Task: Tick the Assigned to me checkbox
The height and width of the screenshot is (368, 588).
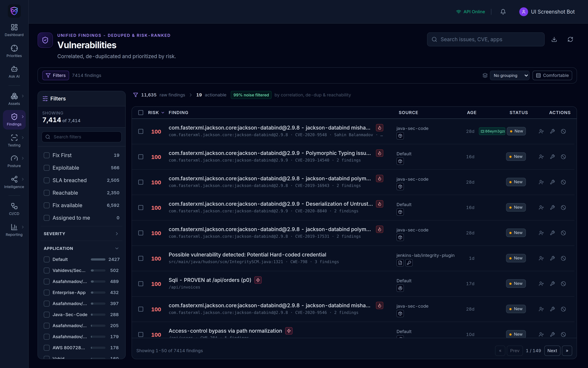Action: 47,218
